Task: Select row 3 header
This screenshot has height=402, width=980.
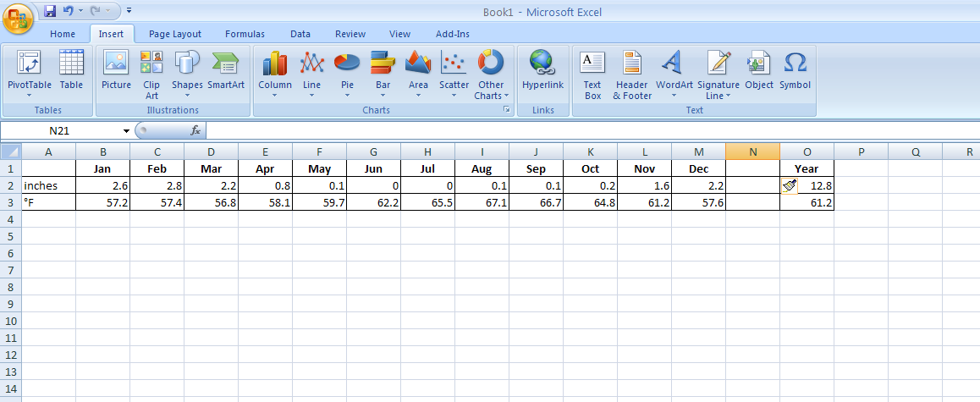Action: tap(11, 202)
